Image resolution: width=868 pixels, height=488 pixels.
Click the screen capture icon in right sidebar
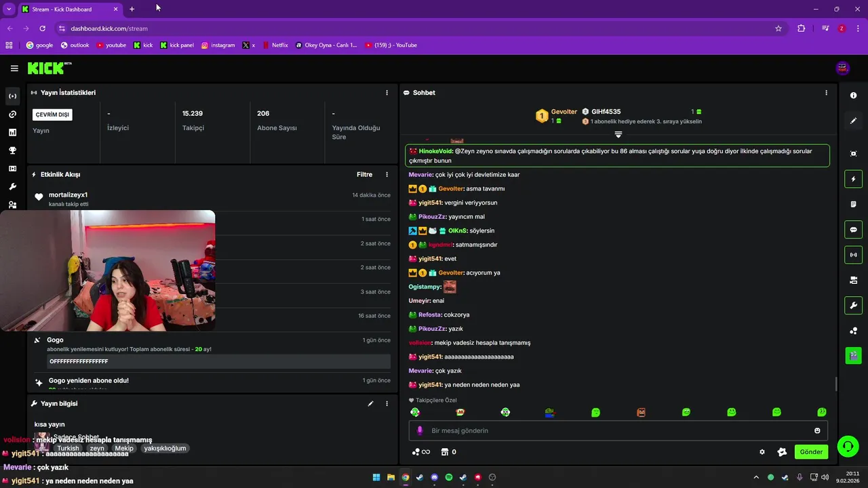(x=854, y=154)
